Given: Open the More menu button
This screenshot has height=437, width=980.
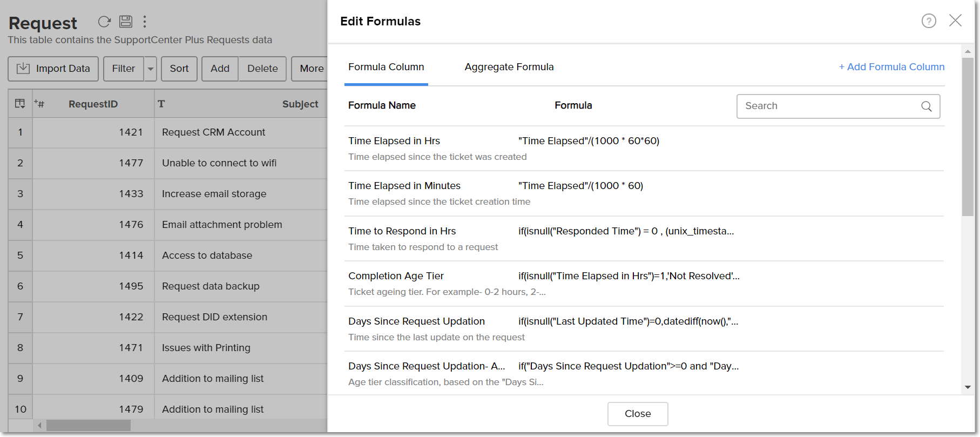Looking at the screenshot, I should [x=311, y=69].
